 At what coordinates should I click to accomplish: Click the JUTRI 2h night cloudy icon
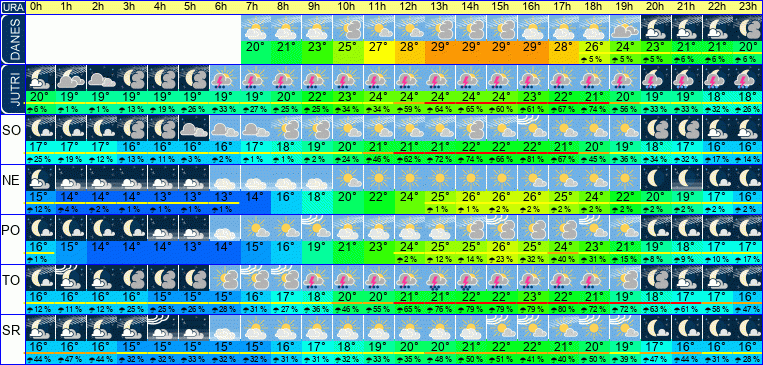(x=101, y=78)
